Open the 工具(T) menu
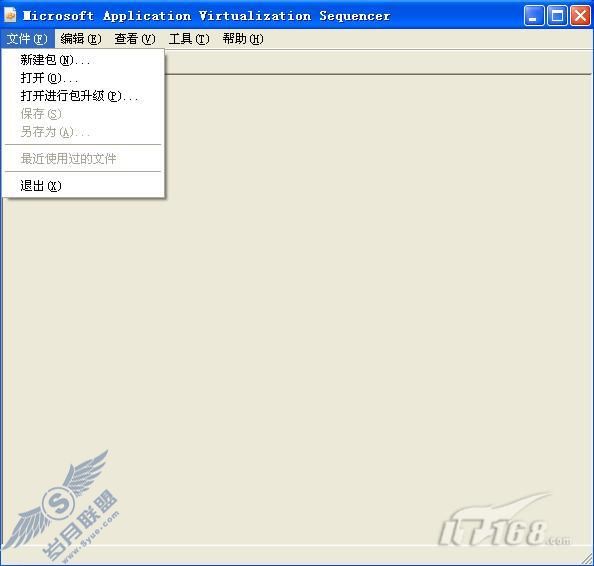Viewport: 594px width, 566px height. 189,39
